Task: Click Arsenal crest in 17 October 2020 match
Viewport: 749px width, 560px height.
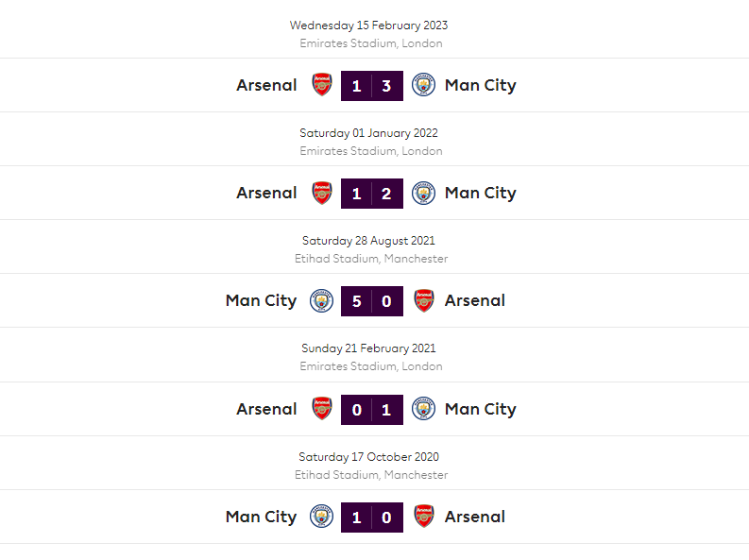Action: pos(424,517)
